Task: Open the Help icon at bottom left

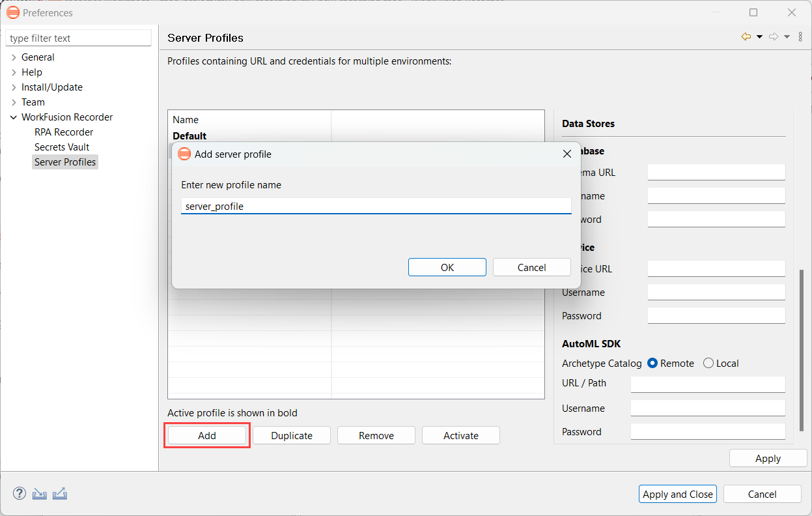Action: (x=20, y=494)
